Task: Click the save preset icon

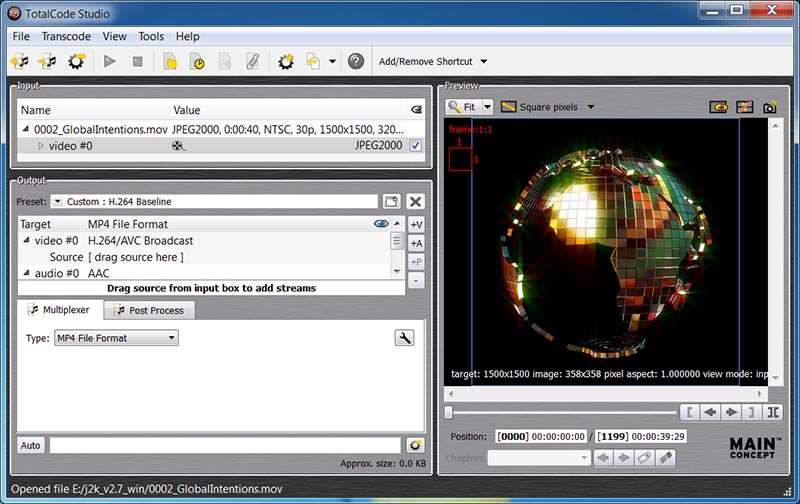Action: tap(392, 201)
